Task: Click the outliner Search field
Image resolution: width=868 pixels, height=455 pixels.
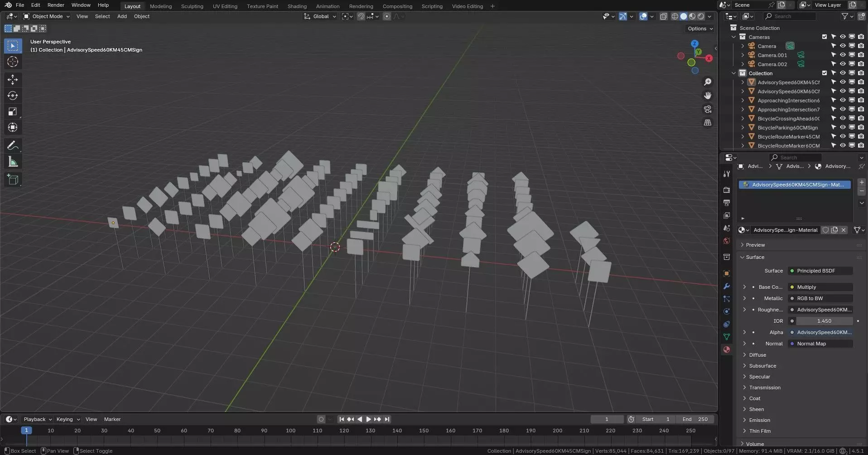Action: (791, 16)
